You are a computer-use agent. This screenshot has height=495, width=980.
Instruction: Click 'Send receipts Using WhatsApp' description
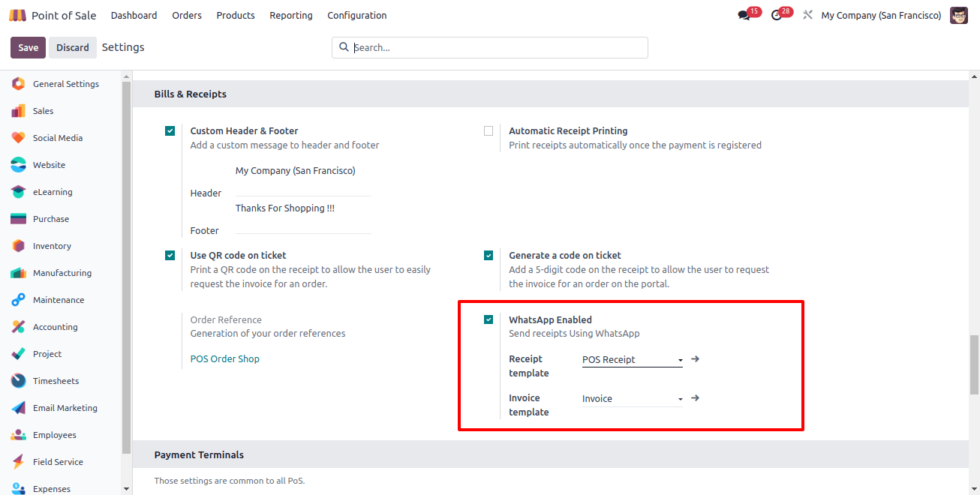[574, 333]
